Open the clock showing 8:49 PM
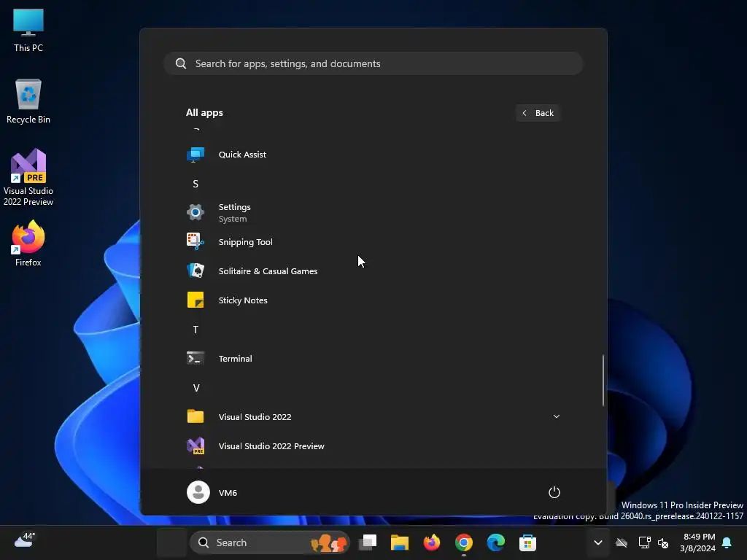747x560 pixels. 697,542
